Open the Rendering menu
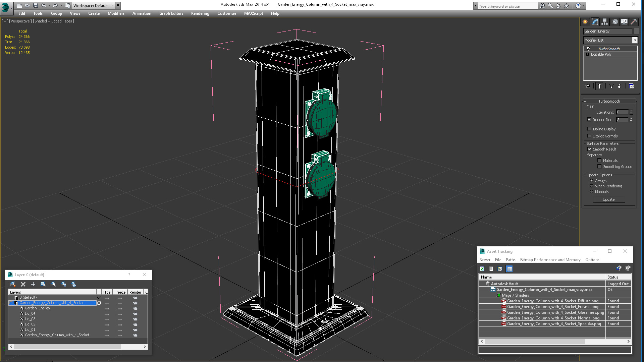644x362 pixels. tap(200, 13)
